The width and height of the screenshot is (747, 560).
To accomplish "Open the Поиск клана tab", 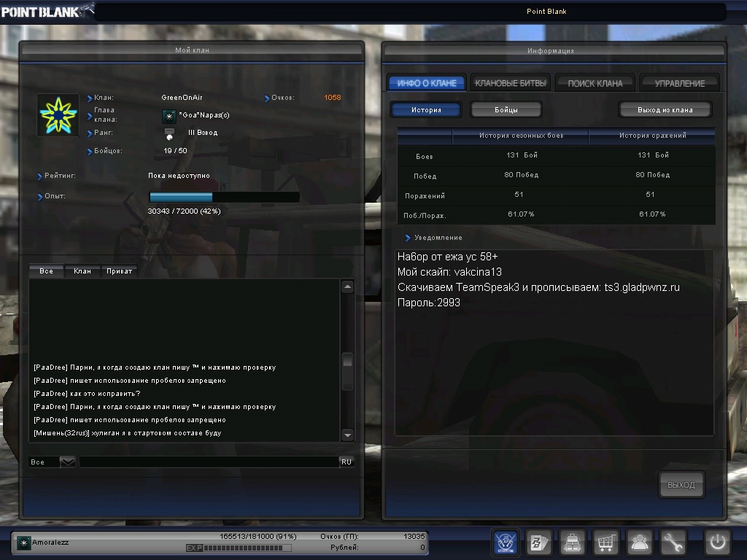I will (x=595, y=83).
